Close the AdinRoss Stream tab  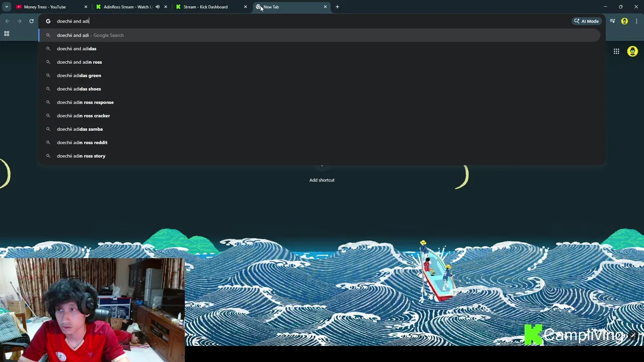tap(166, 7)
